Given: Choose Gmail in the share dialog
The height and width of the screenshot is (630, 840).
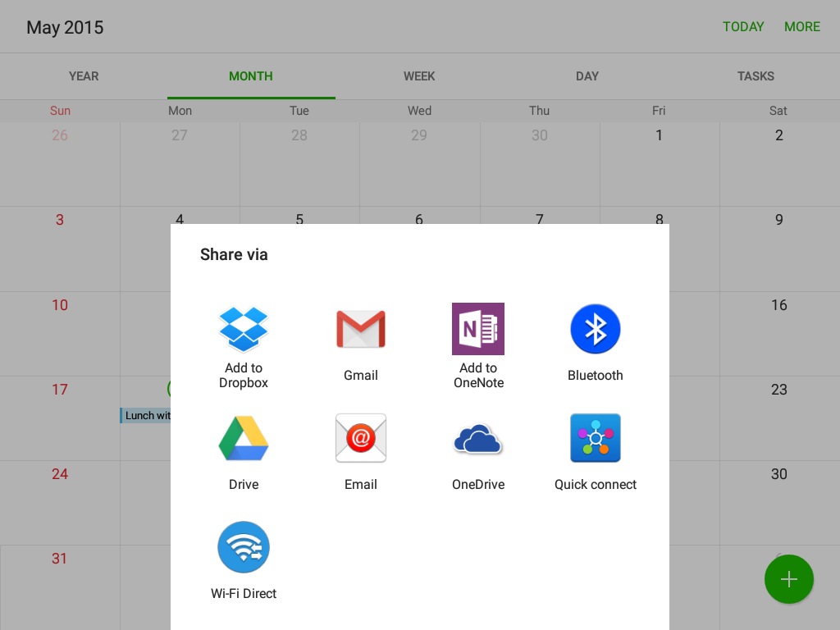Looking at the screenshot, I should (x=361, y=329).
